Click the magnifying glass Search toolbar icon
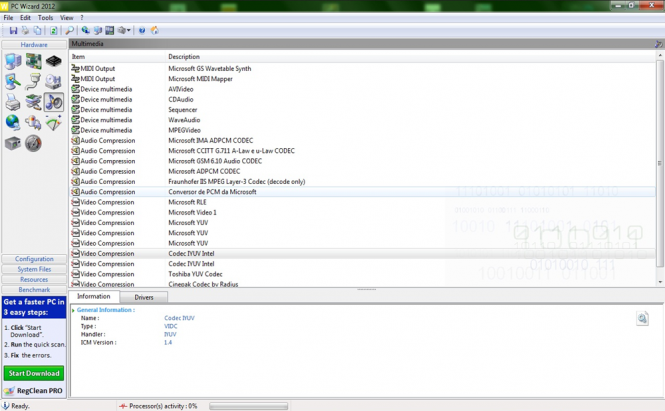The height and width of the screenshot is (411, 665). tap(69, 30)
